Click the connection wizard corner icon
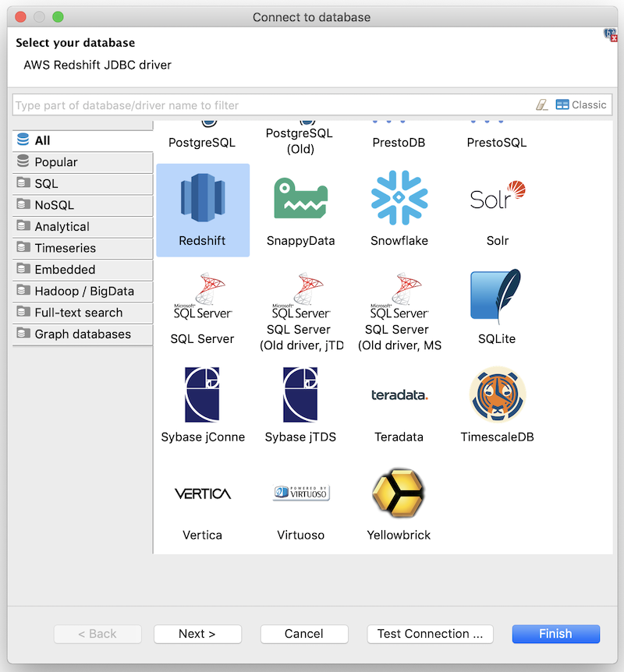The width and height of the screenshot is (624, 672). coord(610,35)
